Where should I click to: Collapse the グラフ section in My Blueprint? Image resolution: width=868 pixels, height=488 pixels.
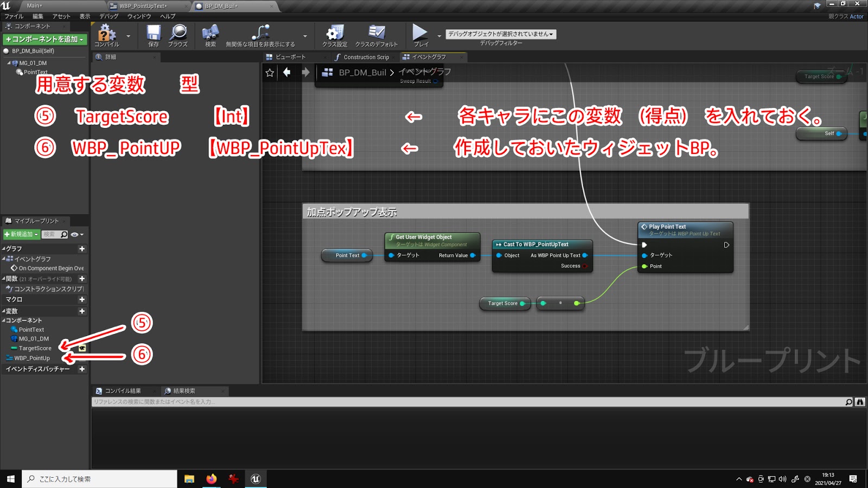click(x=3, y=249)
